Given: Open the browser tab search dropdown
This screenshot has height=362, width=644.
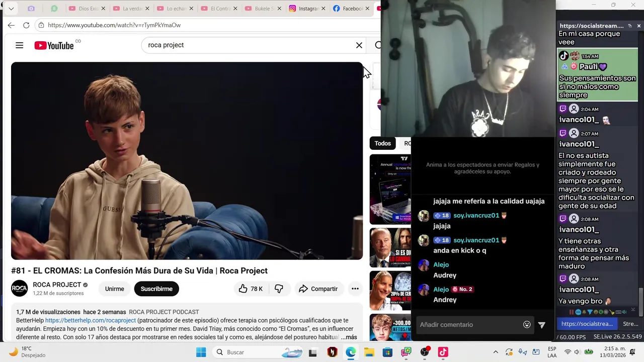Looking at the screenshot, I should point(11,9).
